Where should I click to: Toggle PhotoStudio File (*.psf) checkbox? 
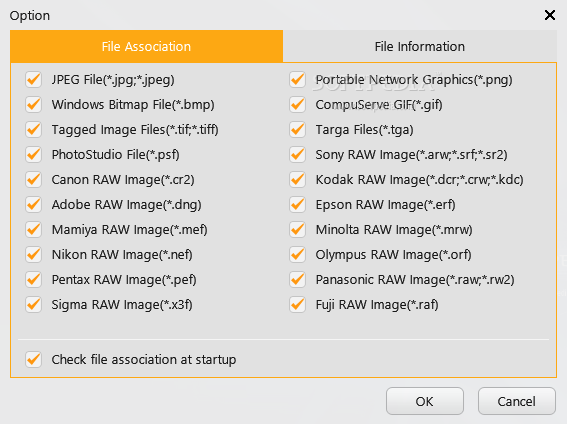34,154
